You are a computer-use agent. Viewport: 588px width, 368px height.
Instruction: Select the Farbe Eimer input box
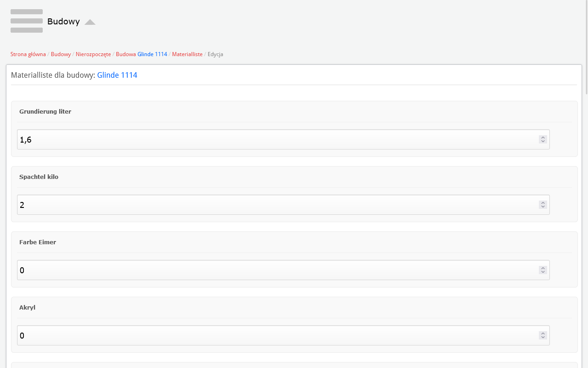pyautogui.click(x=276, y=270)
